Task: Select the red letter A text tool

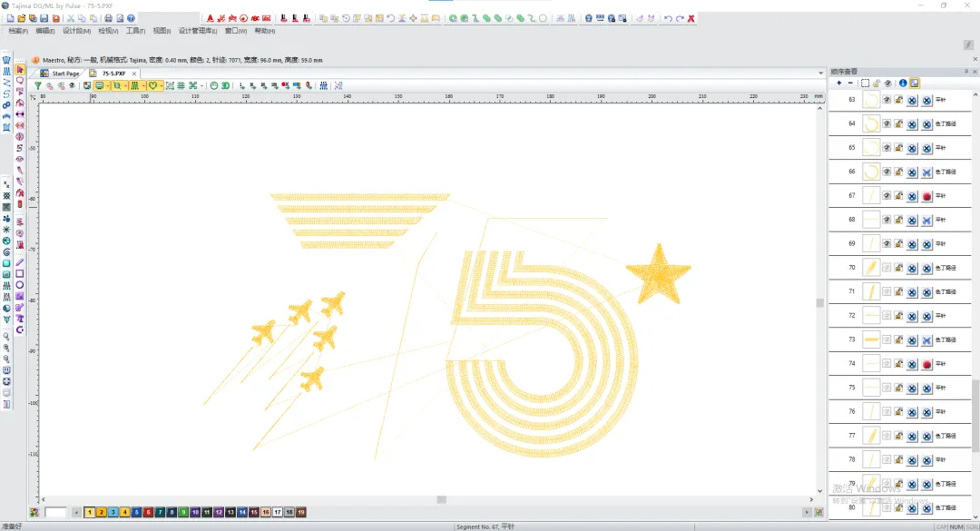Action: tap(210, 18)
